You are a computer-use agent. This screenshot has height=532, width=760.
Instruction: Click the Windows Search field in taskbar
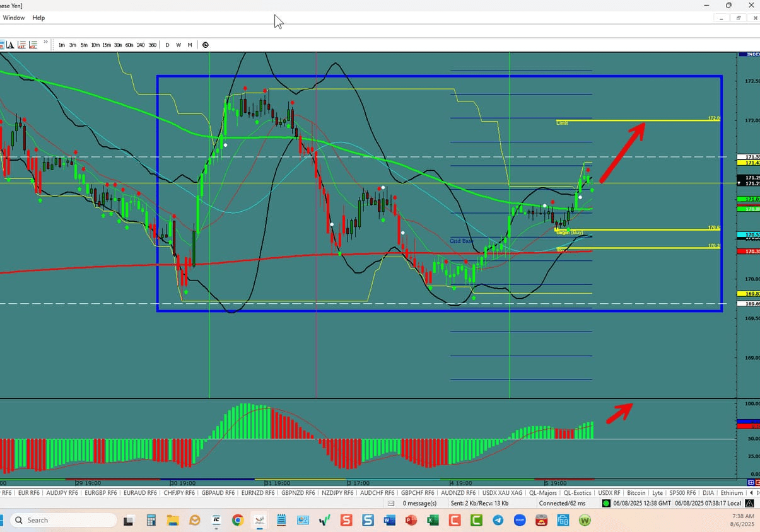[x=63, y=519]
